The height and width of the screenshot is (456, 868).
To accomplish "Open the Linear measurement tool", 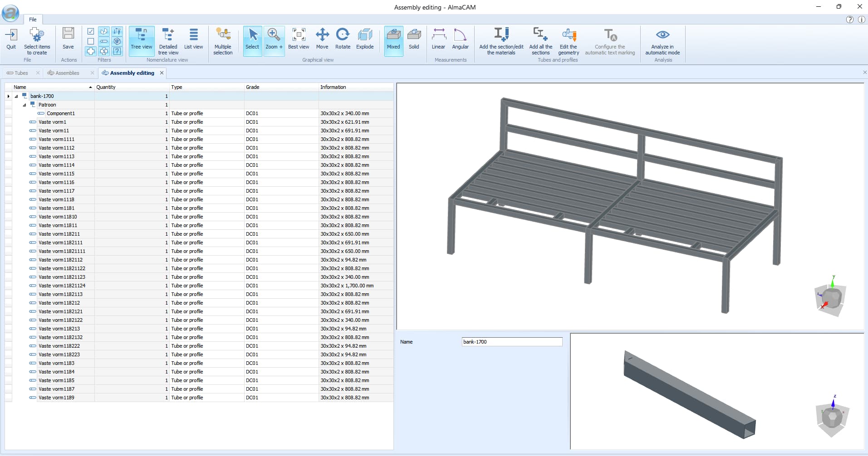I will [438, 41].
